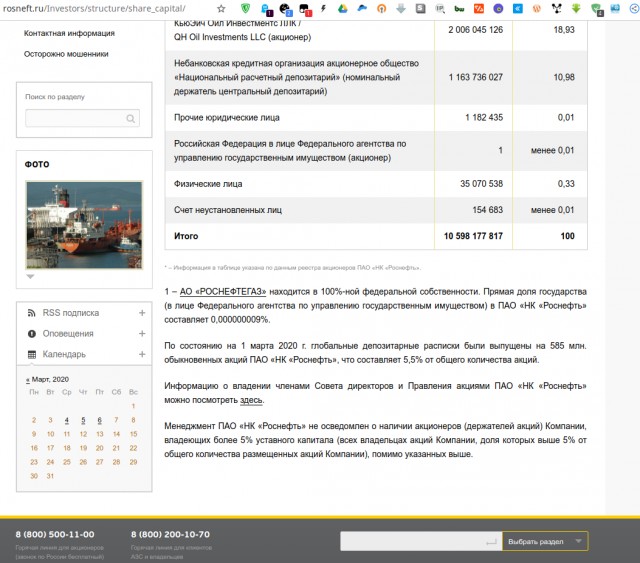
Task: Expand the RSS подписка plus sign
Action: click(142, 313)
